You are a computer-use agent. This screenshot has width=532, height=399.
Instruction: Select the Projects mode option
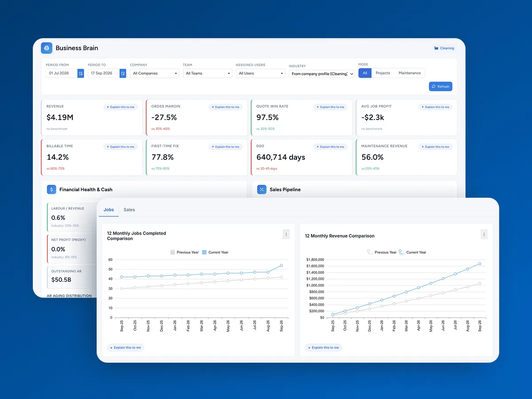[x=383, y=73]
